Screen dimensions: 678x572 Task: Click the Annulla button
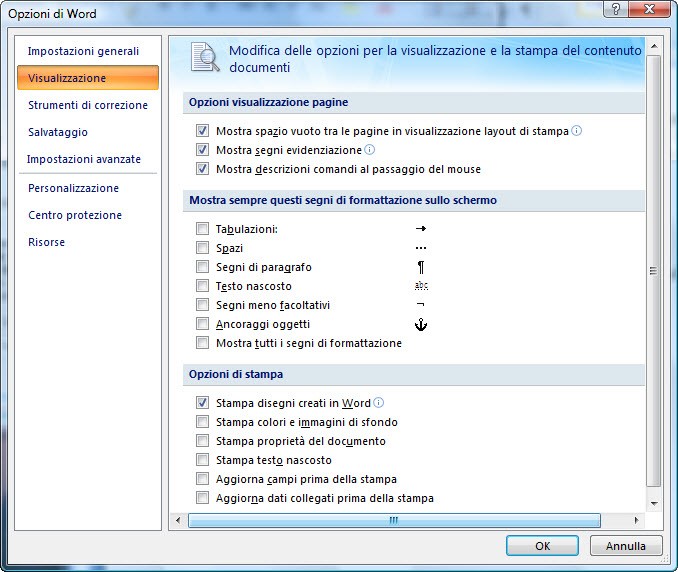[x=626, y=546]
